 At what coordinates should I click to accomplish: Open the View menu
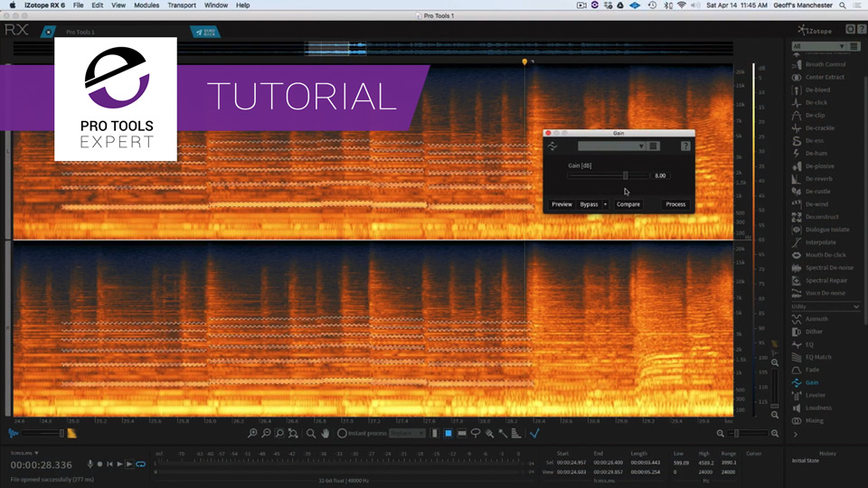pos(118,5)
